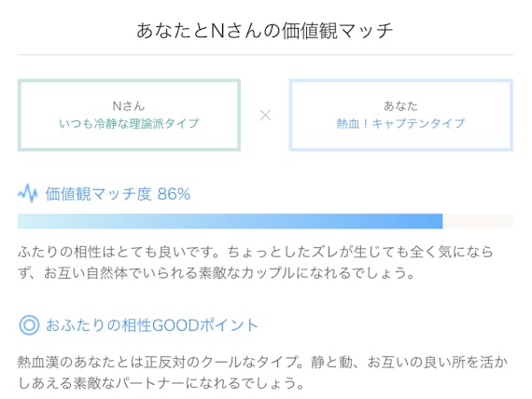Select いつも冷静な理論派タイプ link text
This screenshot has width=532, height=399.
click(x=129, y=124)
